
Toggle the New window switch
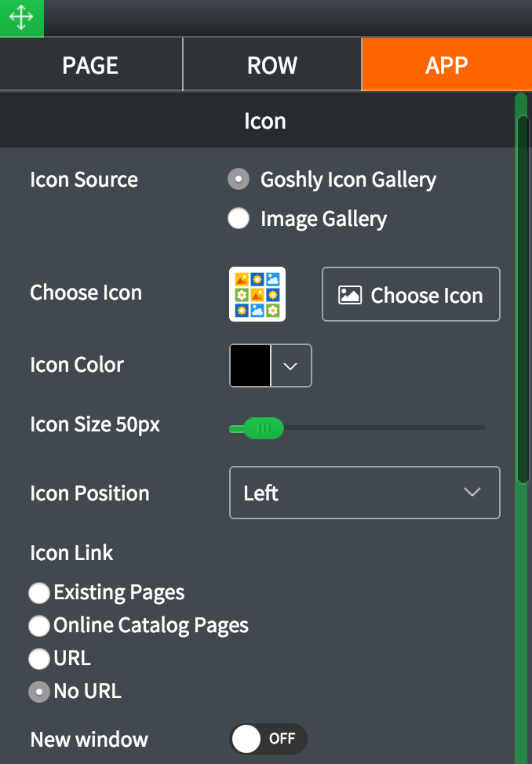click(x=268, y=739)
